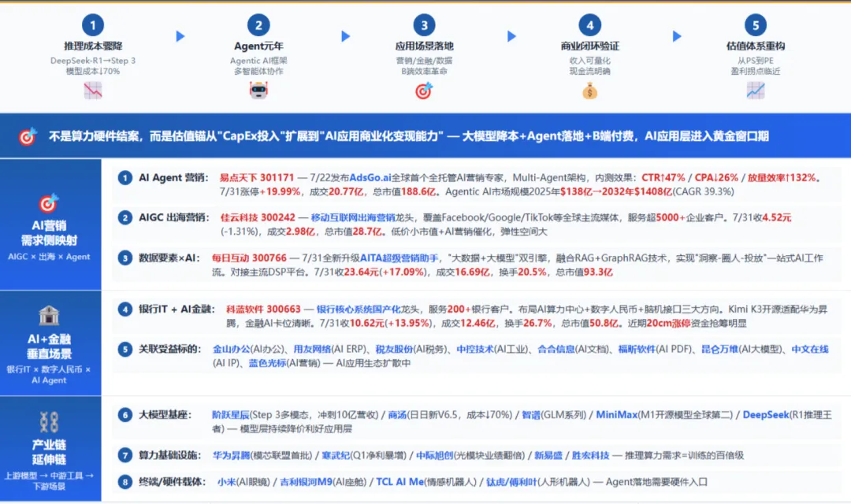This screenshot has height=504, width=851.
Task: Click the AIGC 出海营销 row label
Action: (x=174, y=217)
